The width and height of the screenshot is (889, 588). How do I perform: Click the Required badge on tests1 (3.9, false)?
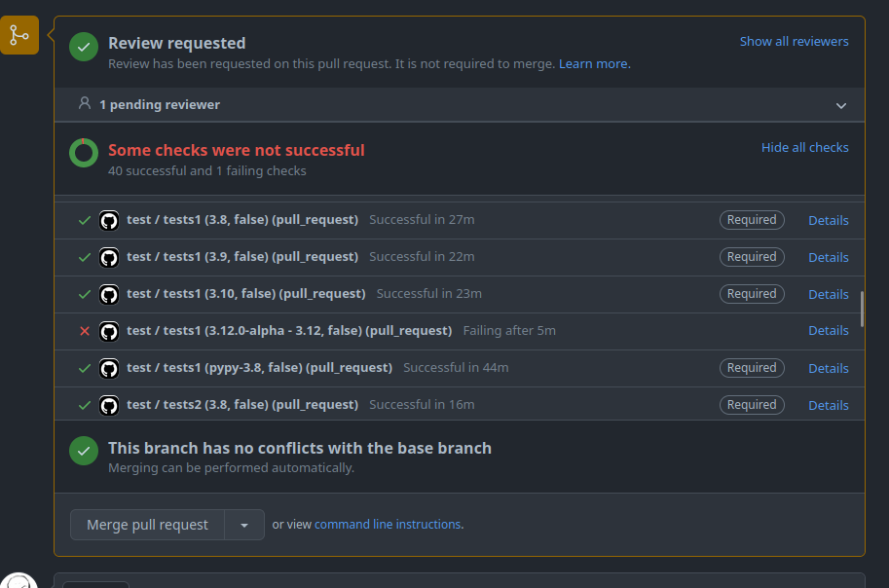point(752,257)
